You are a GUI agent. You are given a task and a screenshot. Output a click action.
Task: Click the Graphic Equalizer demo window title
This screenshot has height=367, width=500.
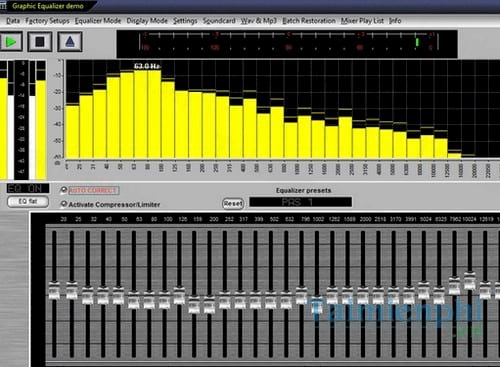pyautogui.click(x=48, y=6)
